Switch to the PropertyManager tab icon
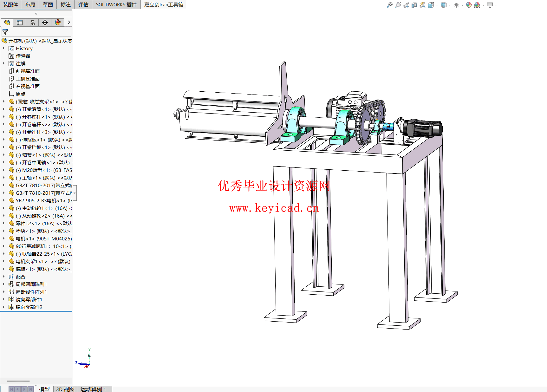The height and width of the screenshot is (392, 547). pos(20,23)
